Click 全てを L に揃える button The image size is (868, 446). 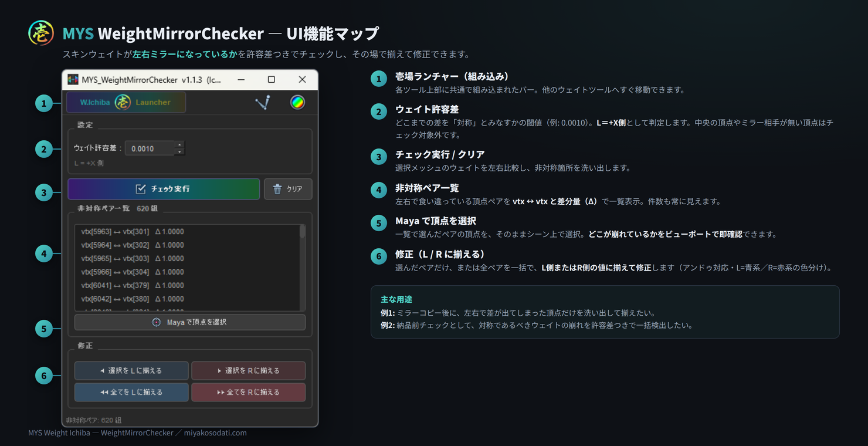131,392
